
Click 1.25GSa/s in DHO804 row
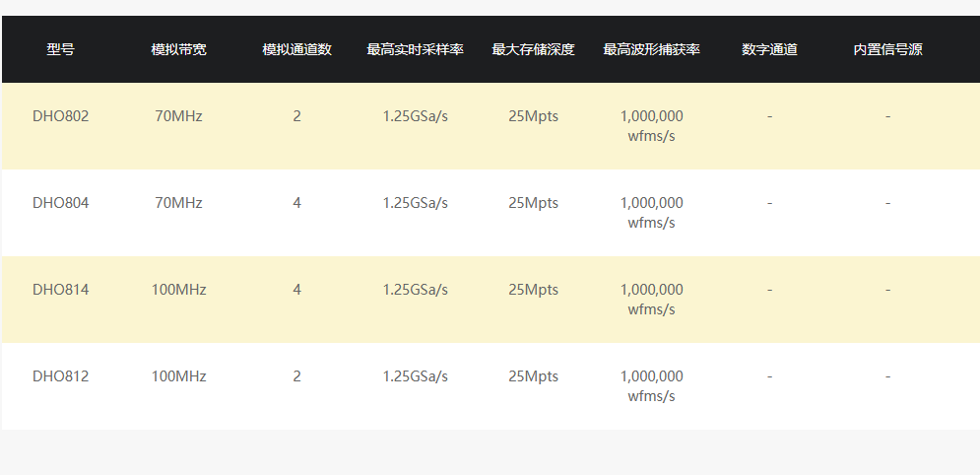pyautogui.click(x=415, y=203)
